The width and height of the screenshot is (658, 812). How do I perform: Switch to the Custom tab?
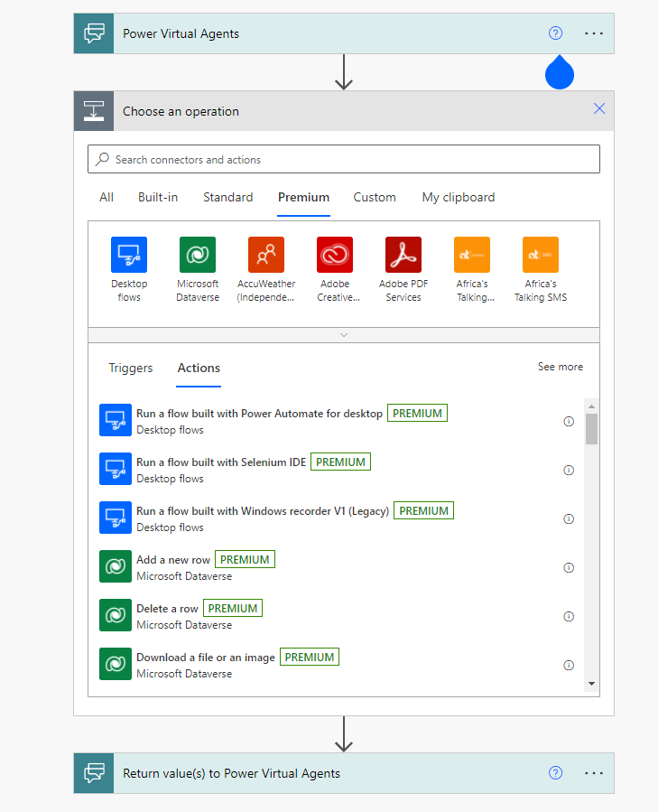375,197
